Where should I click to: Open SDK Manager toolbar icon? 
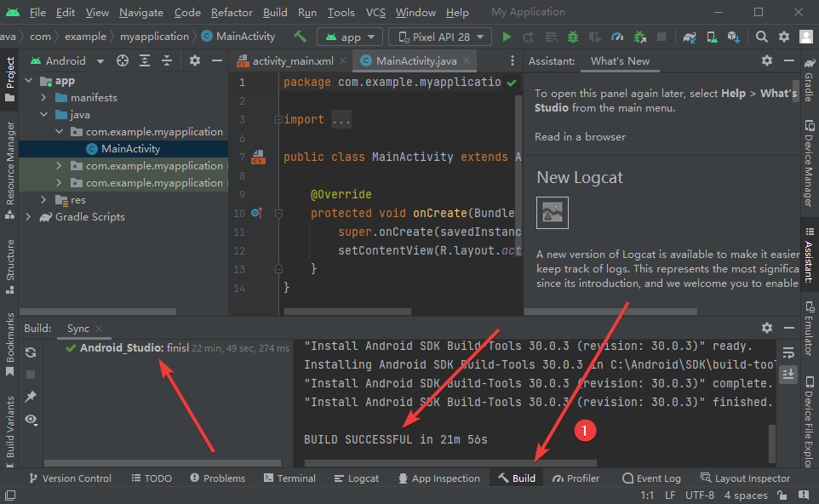click(733, 37)
